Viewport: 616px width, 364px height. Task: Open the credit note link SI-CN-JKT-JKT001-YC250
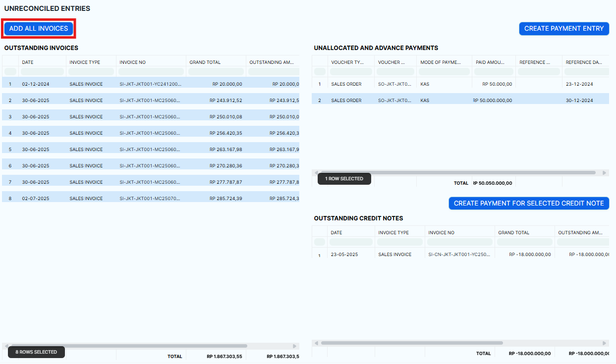click(459, 254)
